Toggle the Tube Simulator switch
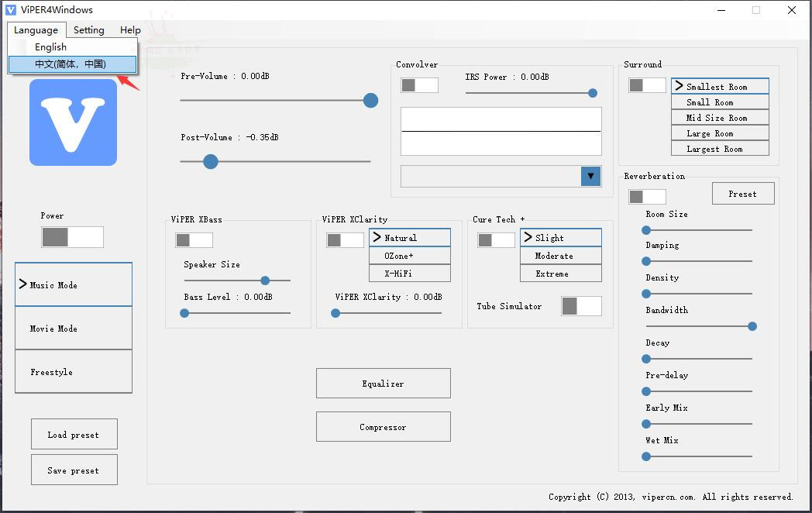The image size is (812, 513). (x=581, y=306)
